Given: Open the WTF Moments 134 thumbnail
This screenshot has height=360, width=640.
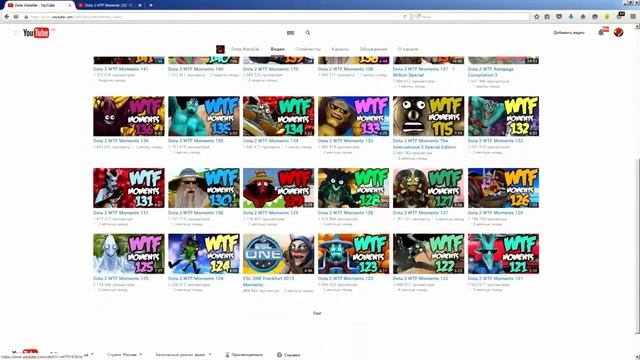Looking at the screenshot, I should (x=279, y=116).
